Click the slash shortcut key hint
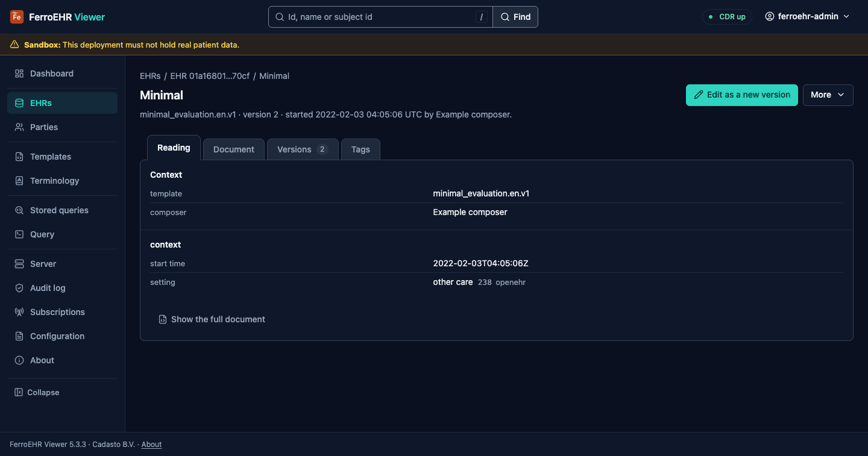Screen dimensions: 868x456 coord(481,17)
